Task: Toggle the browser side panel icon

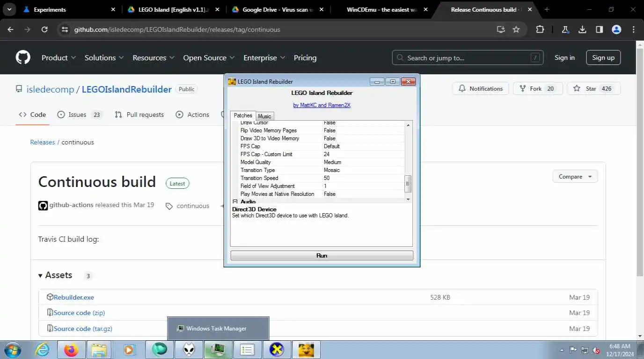Action: coord(599,29)
